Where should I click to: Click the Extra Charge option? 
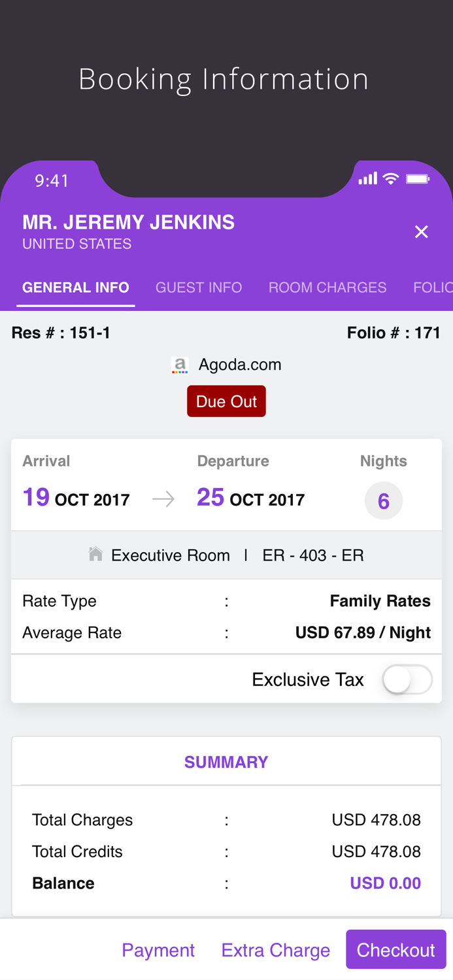tap(276, 949)
